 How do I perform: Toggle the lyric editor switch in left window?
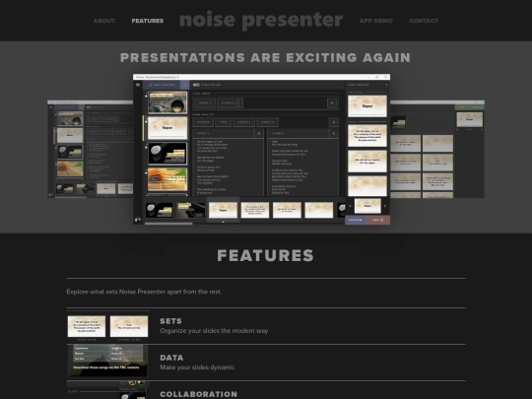[89, 107]
